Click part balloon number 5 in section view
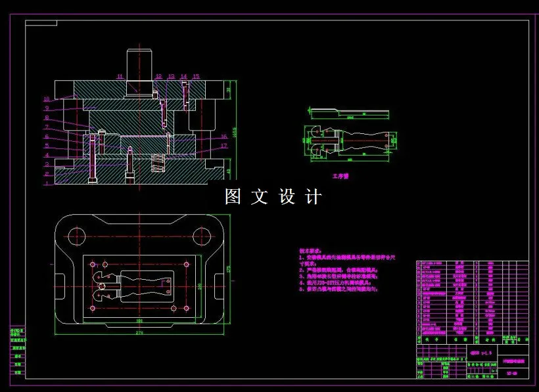 coord(47,146)
